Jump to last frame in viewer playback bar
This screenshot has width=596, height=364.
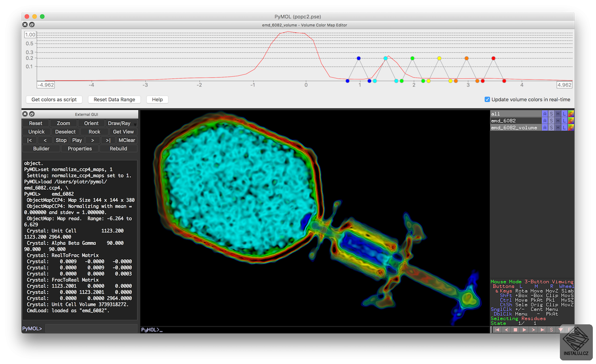[x=542, y=330]
